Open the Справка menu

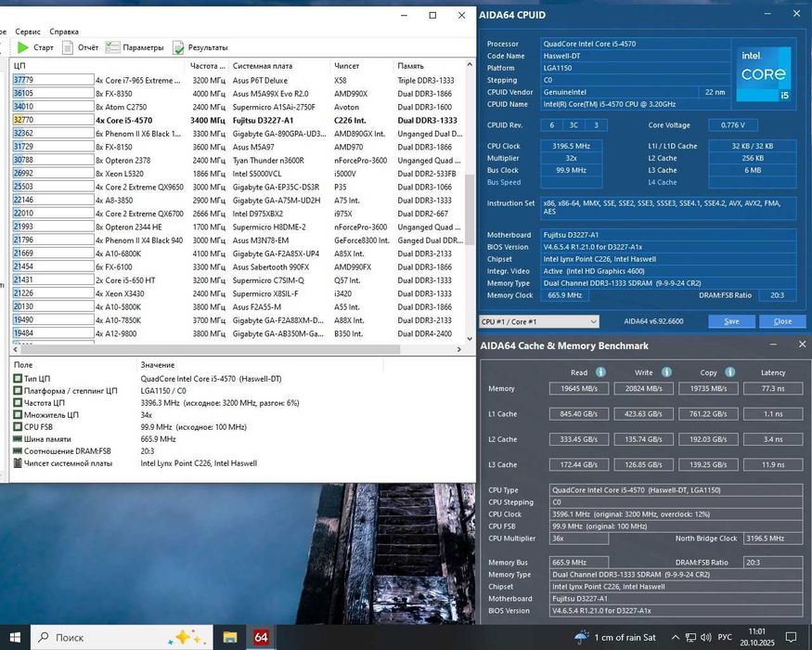(x=64, y=32)
